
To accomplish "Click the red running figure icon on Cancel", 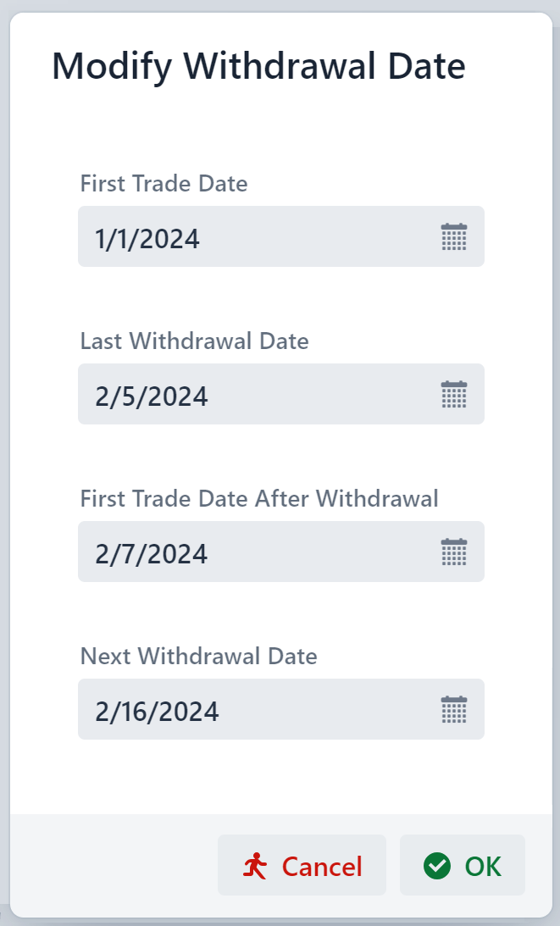I will point(257,865).
